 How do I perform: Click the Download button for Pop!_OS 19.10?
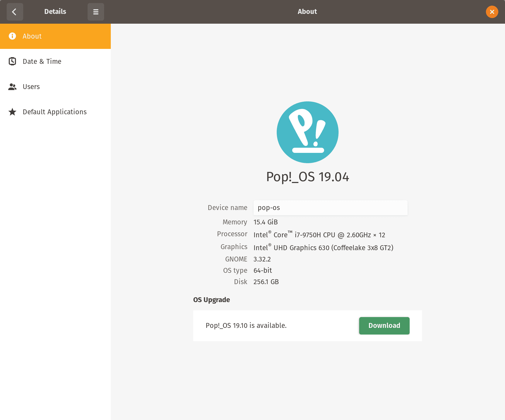coord(384,326)
